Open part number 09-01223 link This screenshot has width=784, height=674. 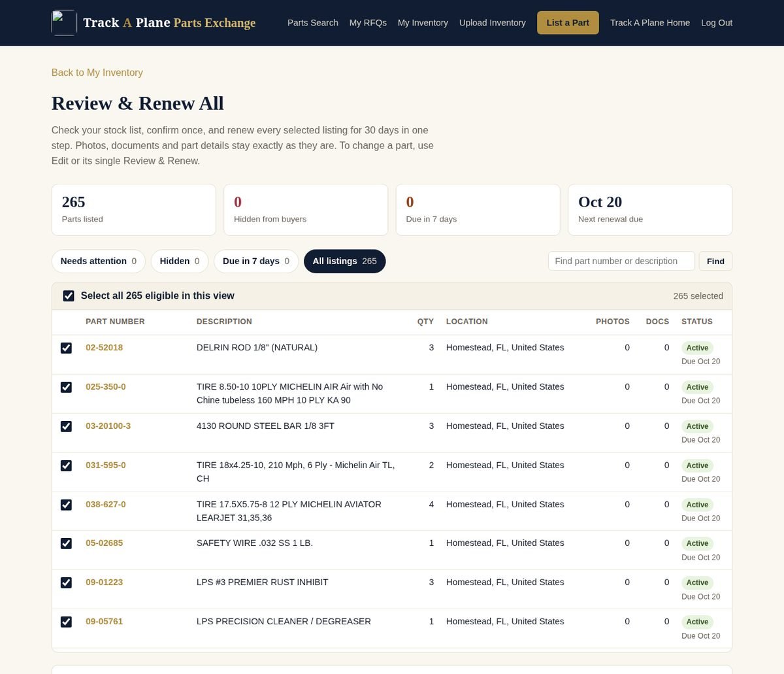tap(105, 582)
